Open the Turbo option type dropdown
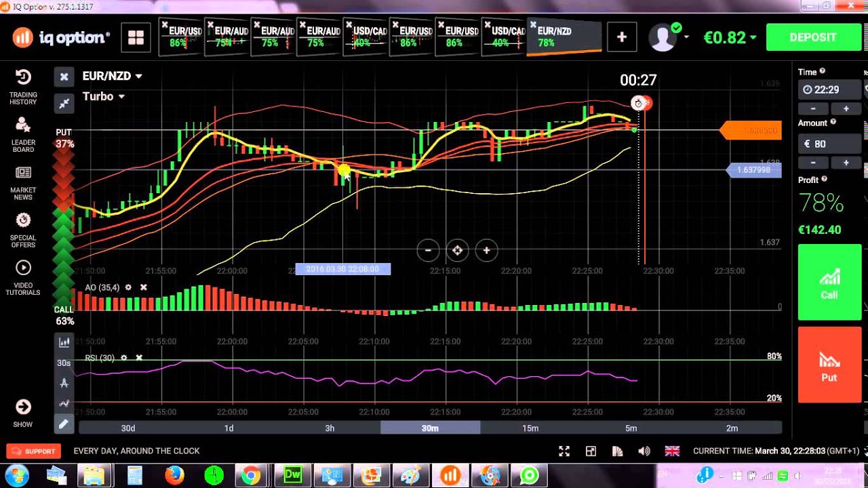The width and height of the screenshot is (868, 488). (x=104, y=96)
